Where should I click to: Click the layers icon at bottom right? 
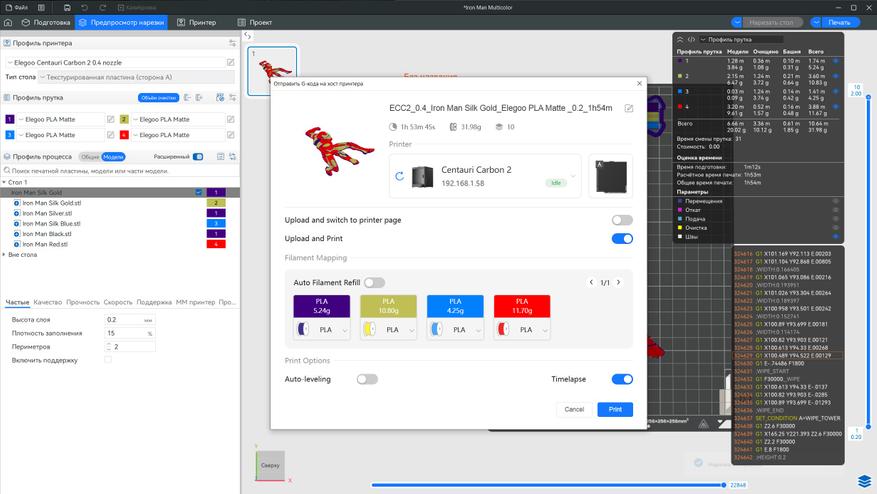point(865,481)
